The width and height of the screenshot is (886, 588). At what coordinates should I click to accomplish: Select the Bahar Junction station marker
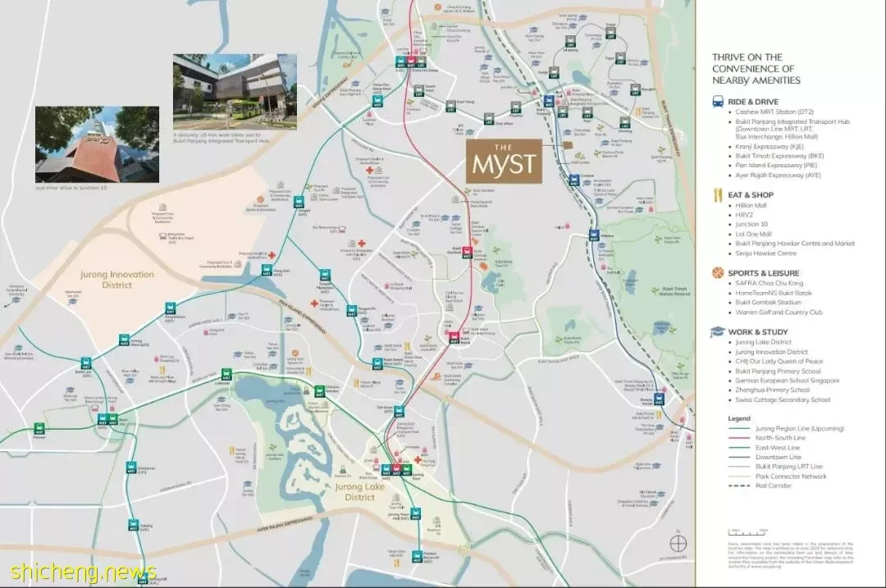[x=86, y=362]
